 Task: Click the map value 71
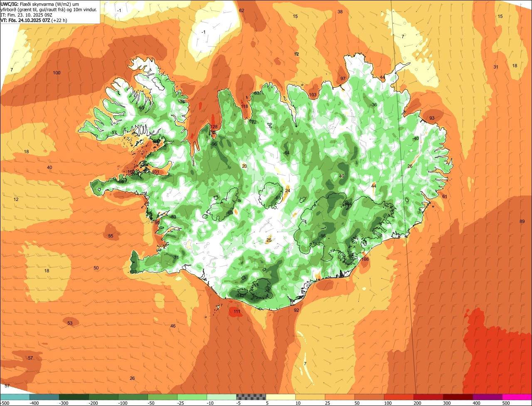click(176, 258)
